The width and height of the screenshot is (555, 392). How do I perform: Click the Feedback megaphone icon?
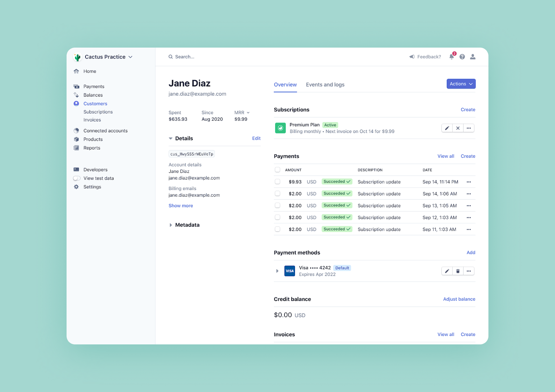coord(412,57)
